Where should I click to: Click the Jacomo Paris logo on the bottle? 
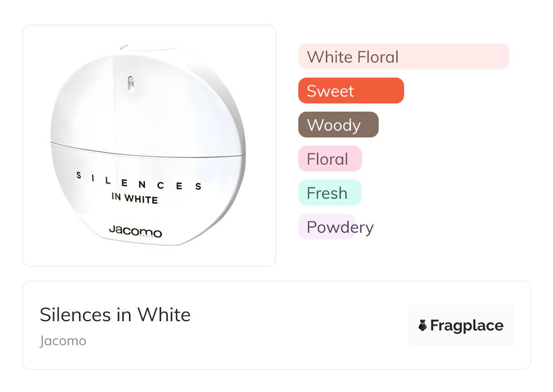coord(135,231)
